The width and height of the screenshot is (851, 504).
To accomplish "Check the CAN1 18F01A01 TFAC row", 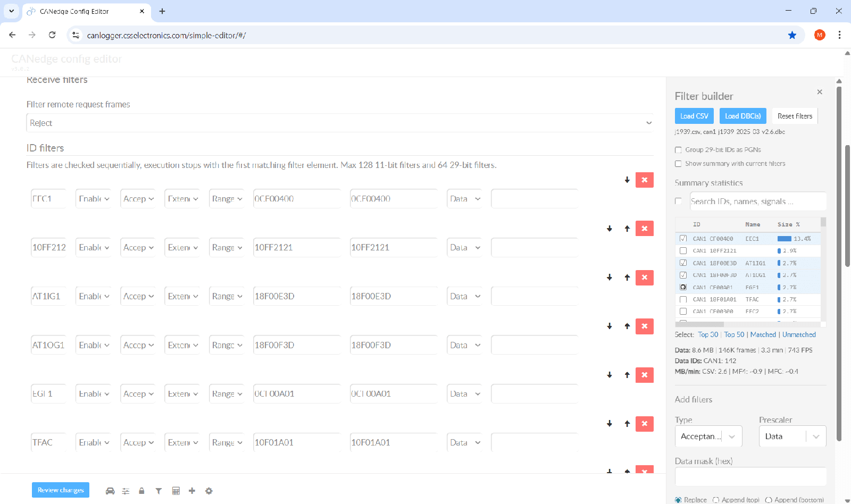I will coord(683,299).
